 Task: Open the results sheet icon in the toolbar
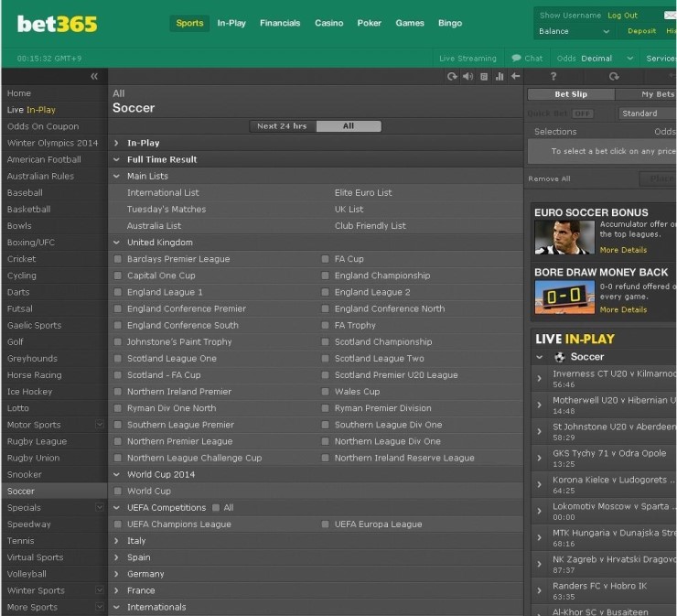[x=484, y=77]
